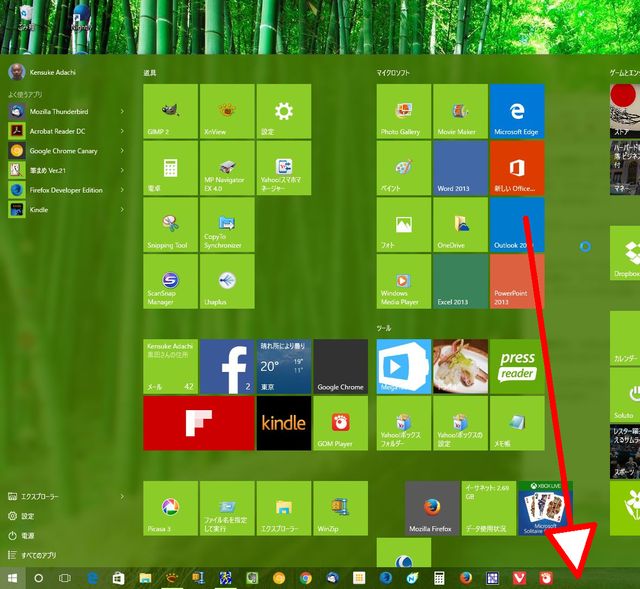Launch the XnView tile
This screenshot has height=589, width=640.
227,111
